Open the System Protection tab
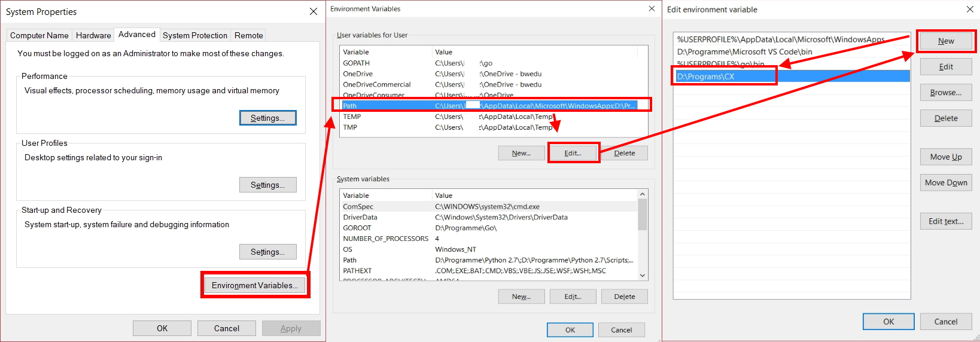 click(195, 35)
